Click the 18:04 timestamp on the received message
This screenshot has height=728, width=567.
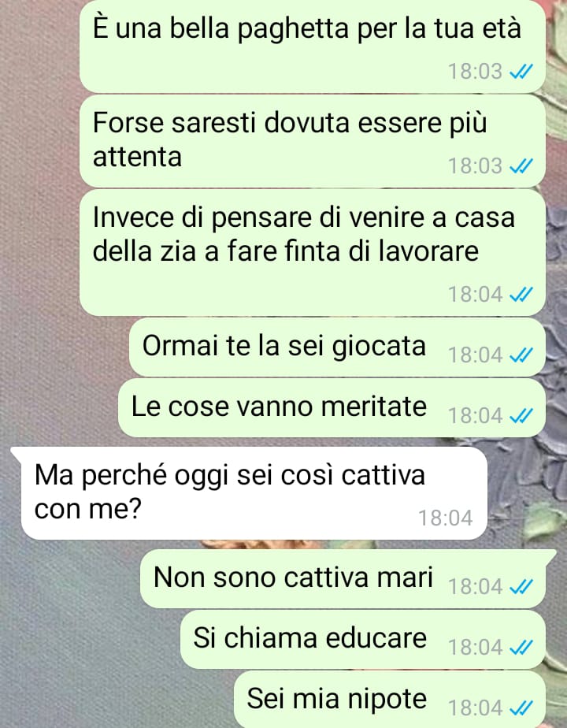[x=446, y=518]
